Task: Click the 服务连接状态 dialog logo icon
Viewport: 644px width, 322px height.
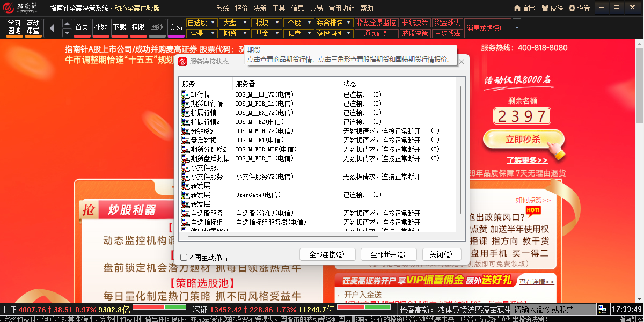Action: tap(183, 62)
